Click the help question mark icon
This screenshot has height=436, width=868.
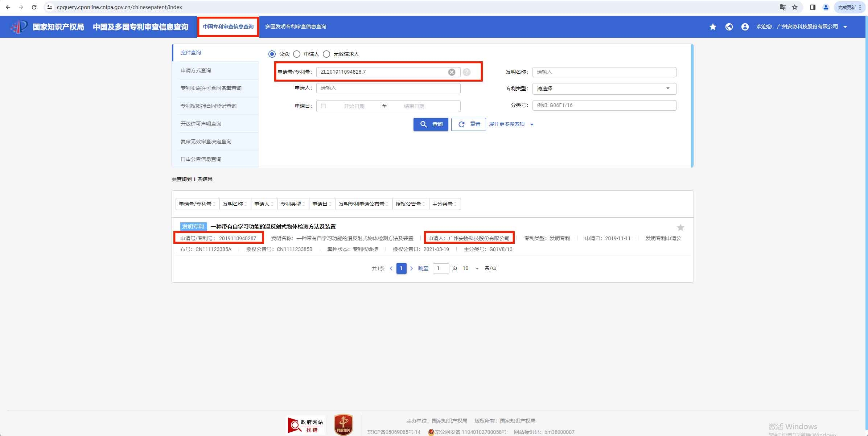tap(467, 72)
